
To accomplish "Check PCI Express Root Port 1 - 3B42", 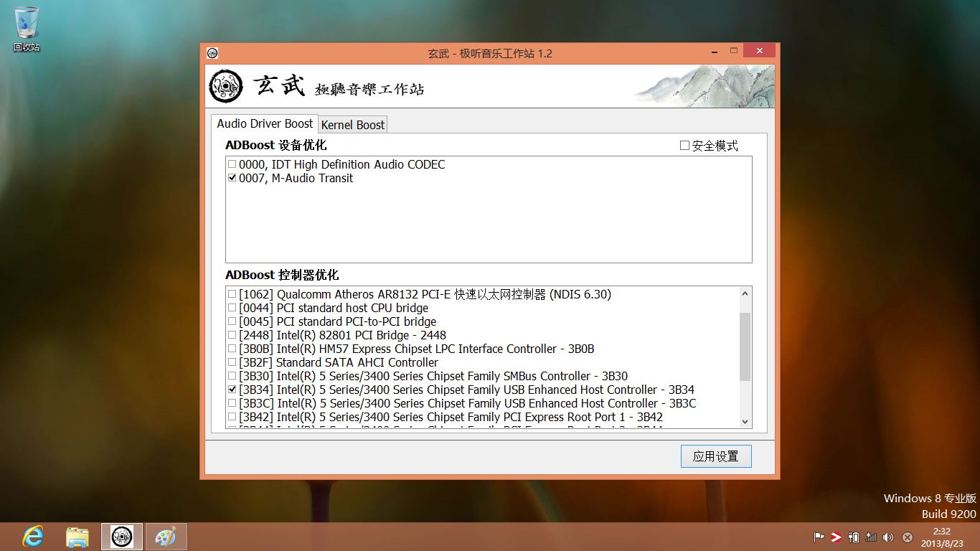I will 232,417.
